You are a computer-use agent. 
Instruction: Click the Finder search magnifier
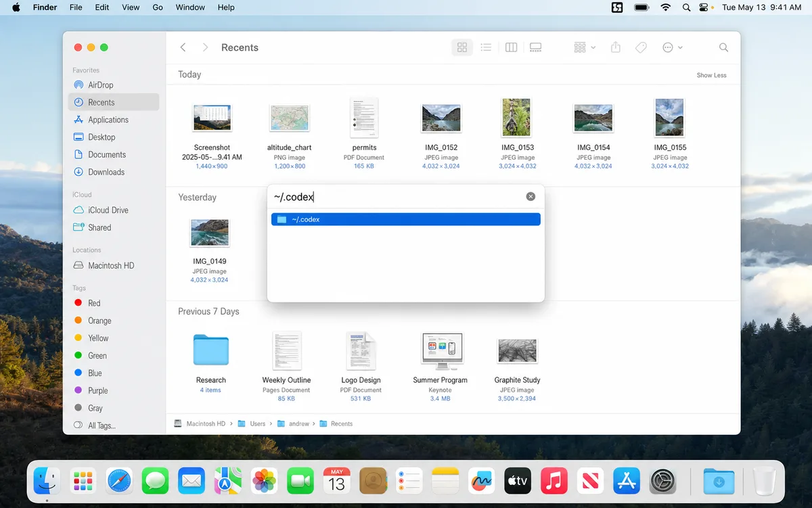pos(723,47)
